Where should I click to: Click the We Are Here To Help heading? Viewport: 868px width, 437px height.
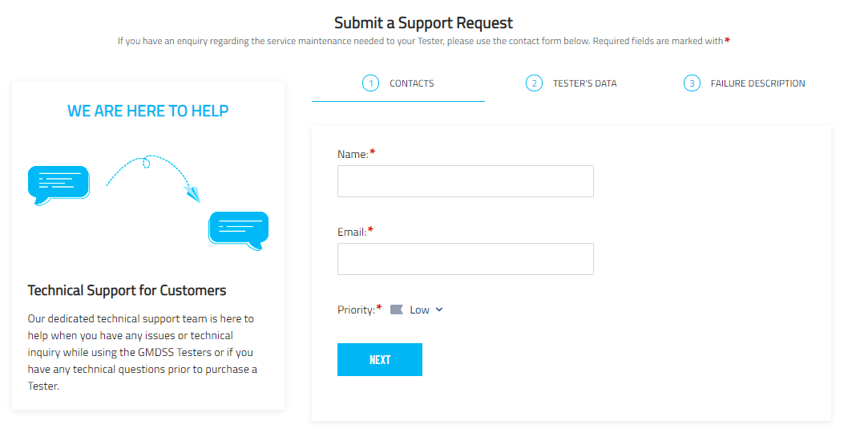147,111
